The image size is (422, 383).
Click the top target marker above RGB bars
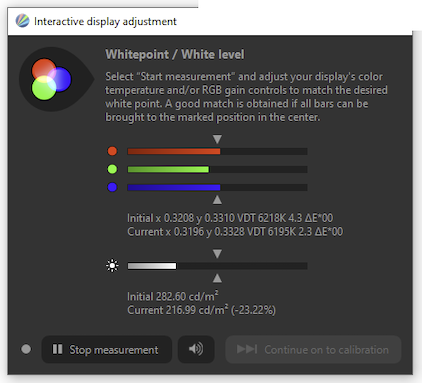point(217,139)
